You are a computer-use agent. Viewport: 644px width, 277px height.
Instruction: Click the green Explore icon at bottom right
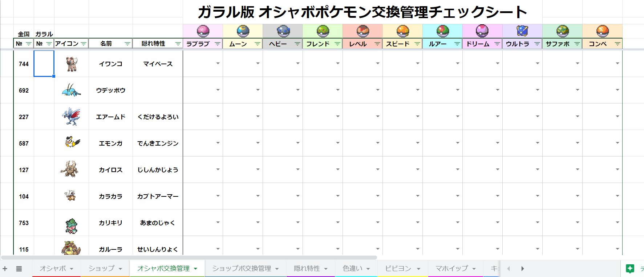click(630, 269)
